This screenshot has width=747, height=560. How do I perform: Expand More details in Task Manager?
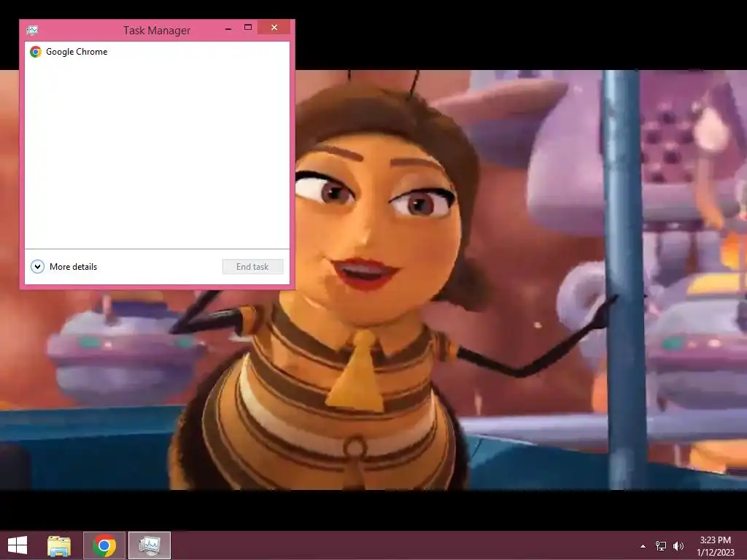pyautogui.click(x=64, y=267)
